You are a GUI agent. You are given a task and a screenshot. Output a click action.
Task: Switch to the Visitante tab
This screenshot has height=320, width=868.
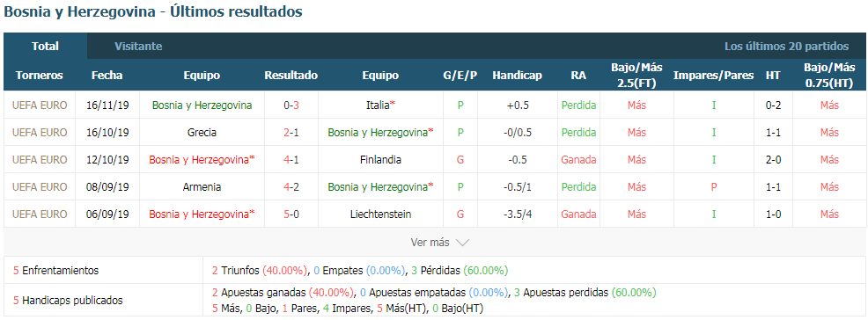click(138, 47)
